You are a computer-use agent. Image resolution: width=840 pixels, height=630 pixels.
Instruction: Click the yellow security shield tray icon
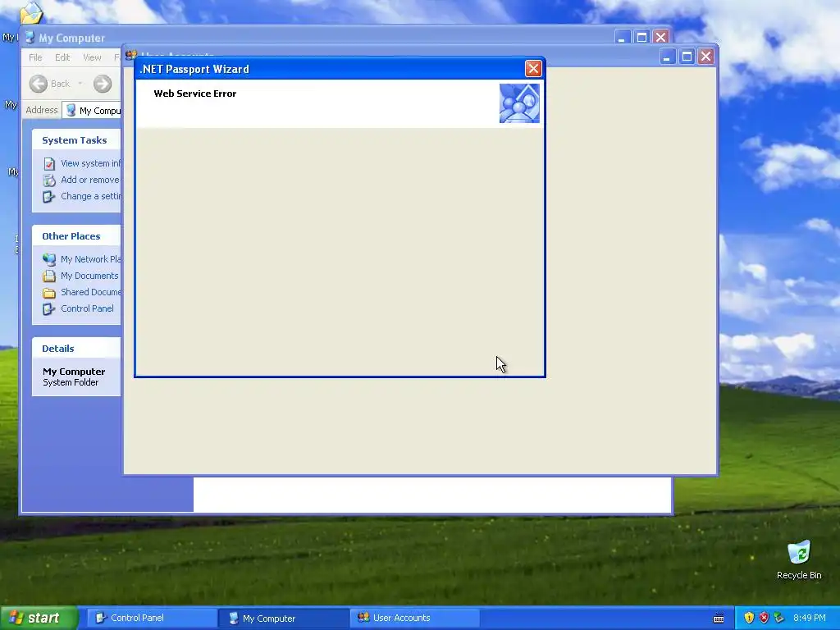pyautogui.click(x=749, y=618)
